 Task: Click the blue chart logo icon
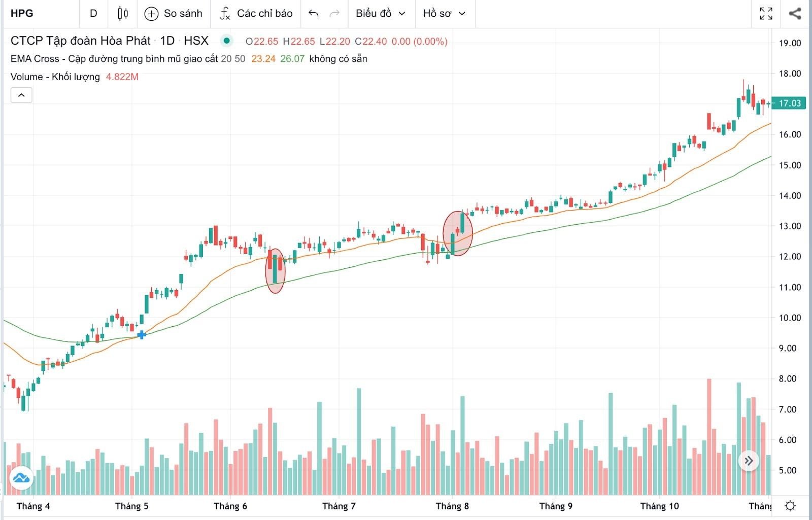click(21, 478)
